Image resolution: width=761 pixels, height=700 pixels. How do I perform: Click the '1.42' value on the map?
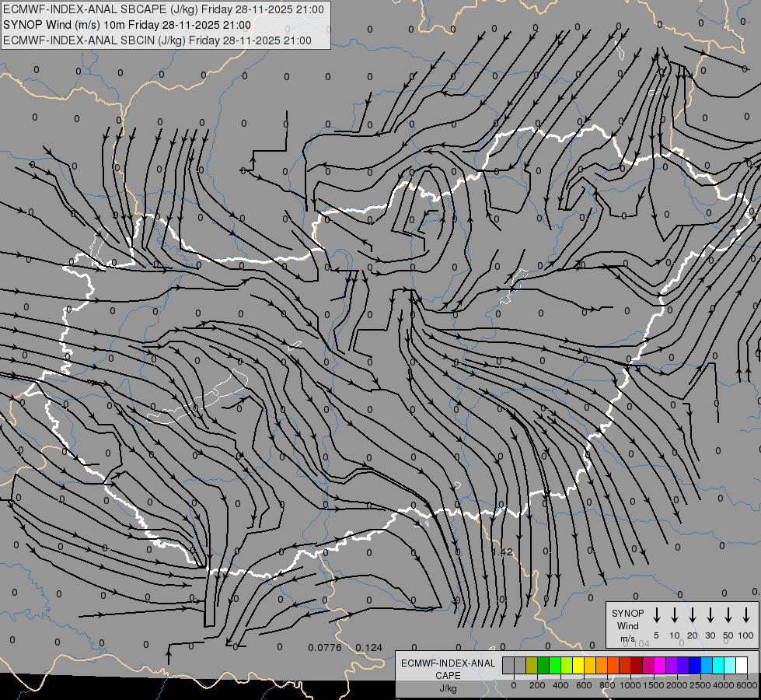[x=502, y=552]
